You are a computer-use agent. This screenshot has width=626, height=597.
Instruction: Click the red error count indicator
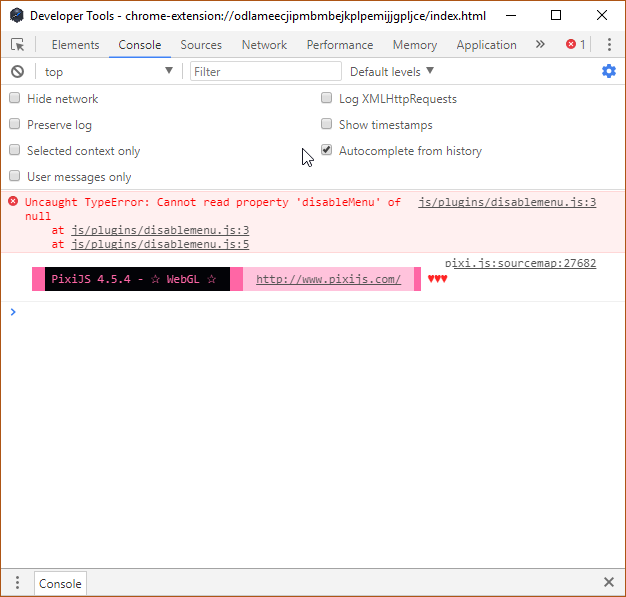pos(575,44)
